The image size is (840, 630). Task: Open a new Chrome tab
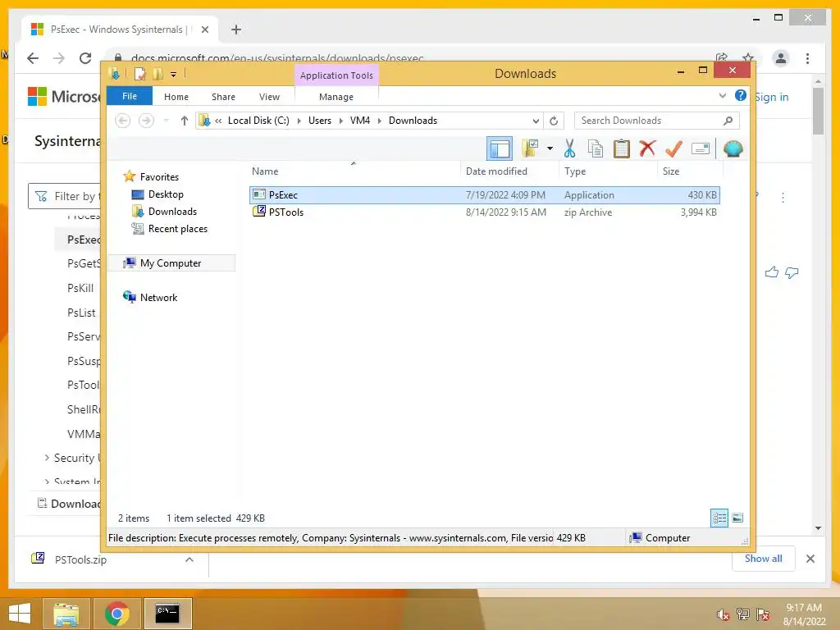235,30
